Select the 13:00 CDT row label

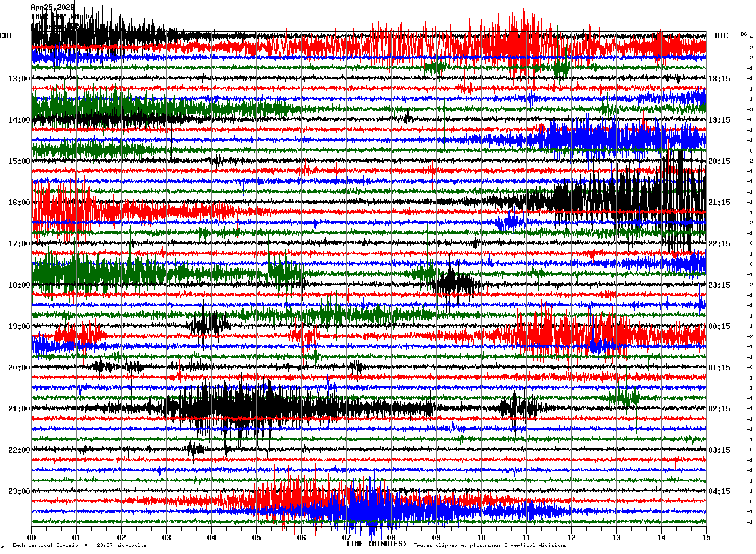click(x=19, y=79)
